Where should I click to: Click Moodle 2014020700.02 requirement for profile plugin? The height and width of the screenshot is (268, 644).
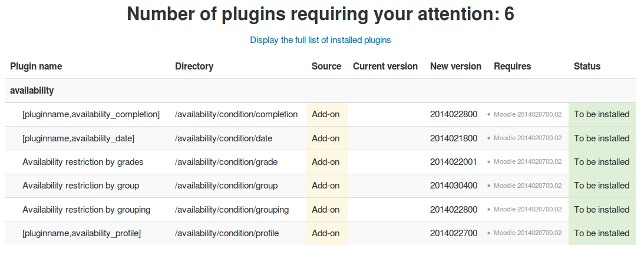527,233
